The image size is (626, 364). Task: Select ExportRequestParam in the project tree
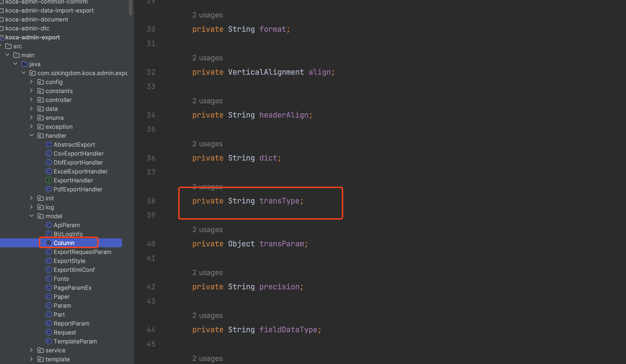pos(82,252)
